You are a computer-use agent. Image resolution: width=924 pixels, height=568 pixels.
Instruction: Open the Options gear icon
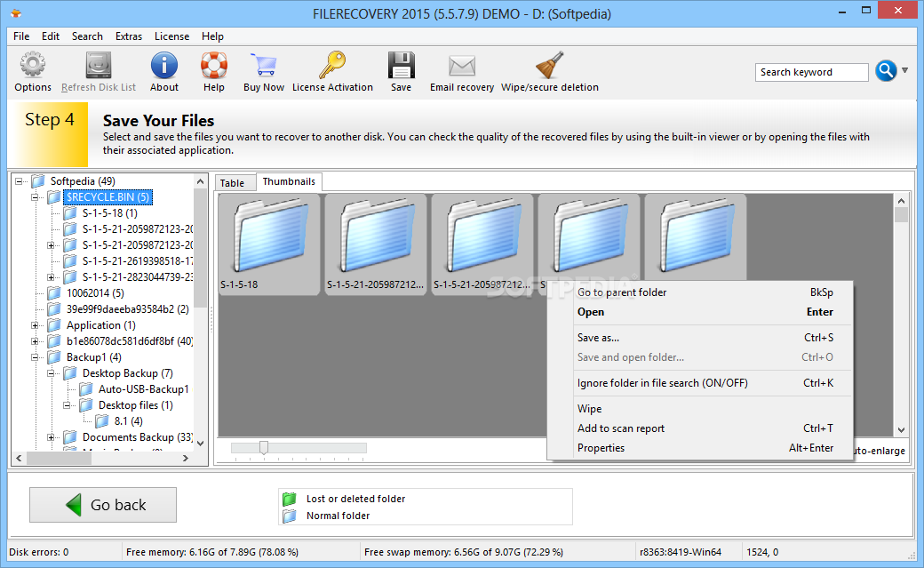click(x=32, y=65)
